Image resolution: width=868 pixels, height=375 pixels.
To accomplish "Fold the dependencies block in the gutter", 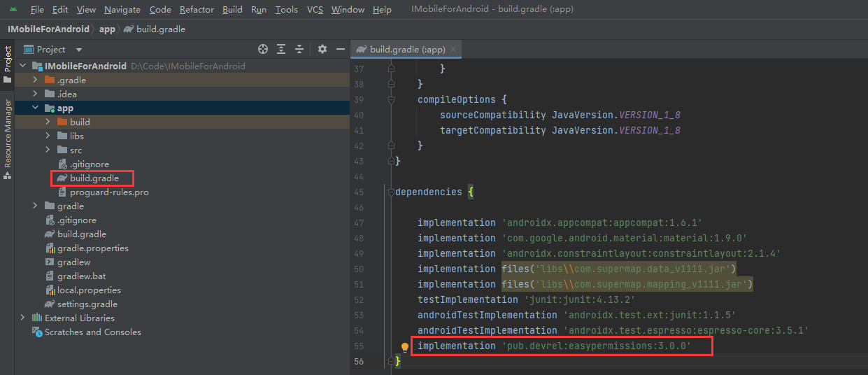I will coord(391,192).
